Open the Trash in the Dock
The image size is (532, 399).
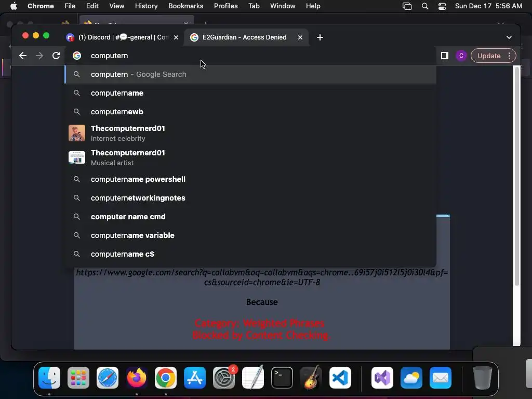(x=483, y=378)
